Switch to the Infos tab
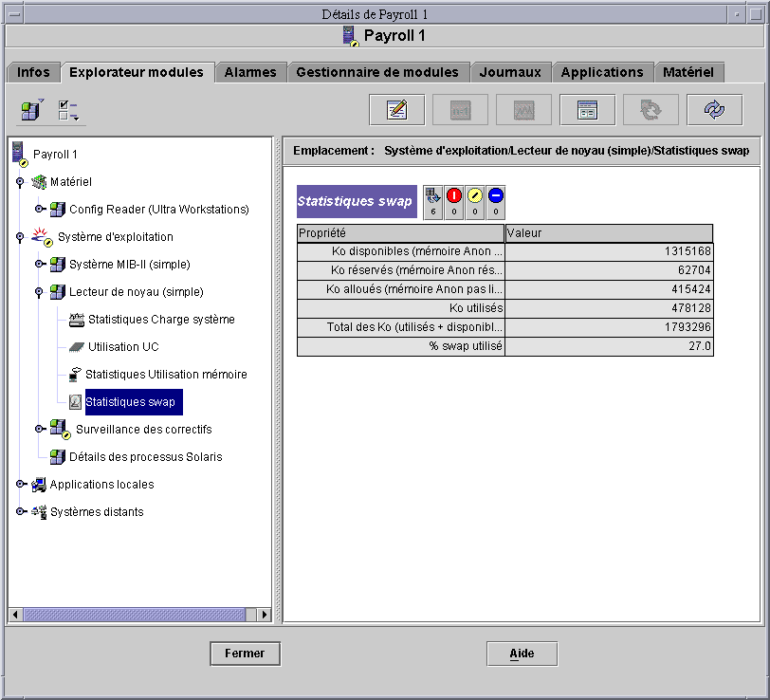Screen dimensions: 770x700 pos(33,72)
